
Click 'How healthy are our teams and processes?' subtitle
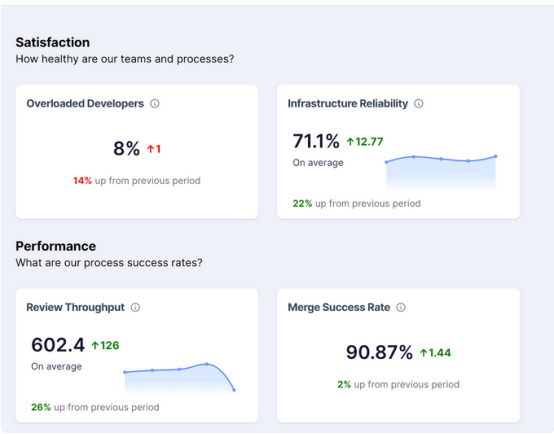[x=125, y=59]
